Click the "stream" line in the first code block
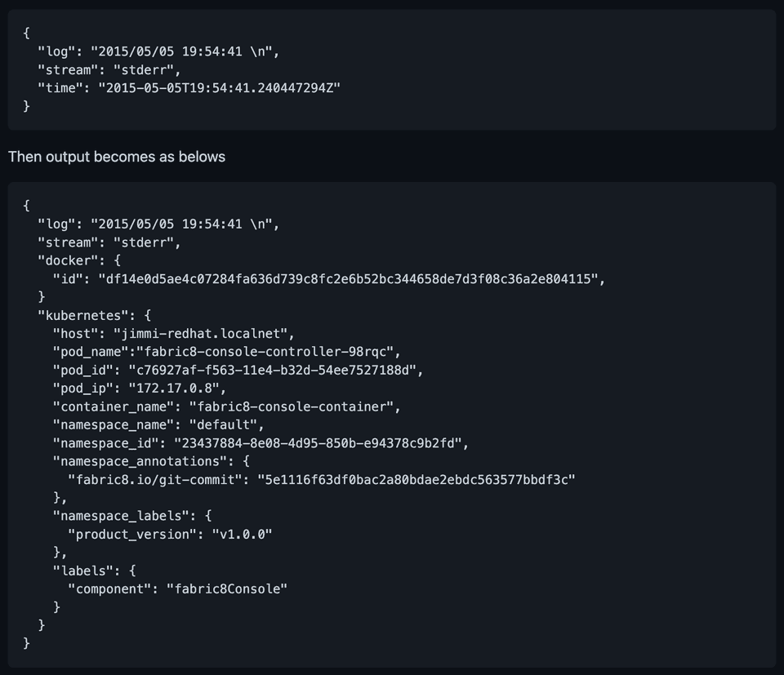The image size is (784, 675). click(x=109, y=69)
